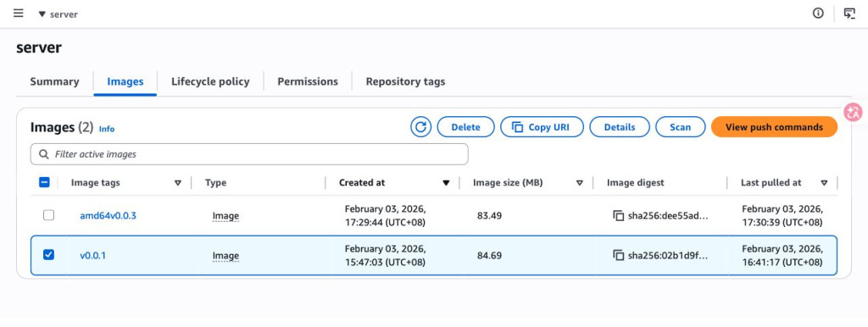Check the amd64v0.0.3 image checkbox
The width and height of the screenshot is (868, 327).
click(48, 215)
